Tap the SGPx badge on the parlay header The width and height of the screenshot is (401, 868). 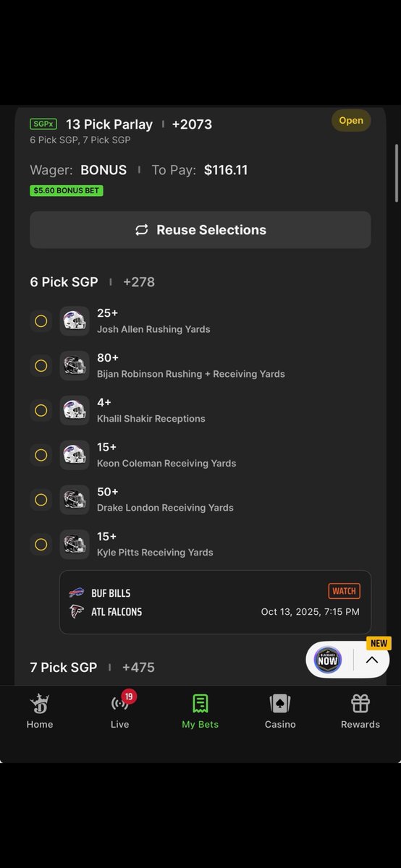point(43,124)
